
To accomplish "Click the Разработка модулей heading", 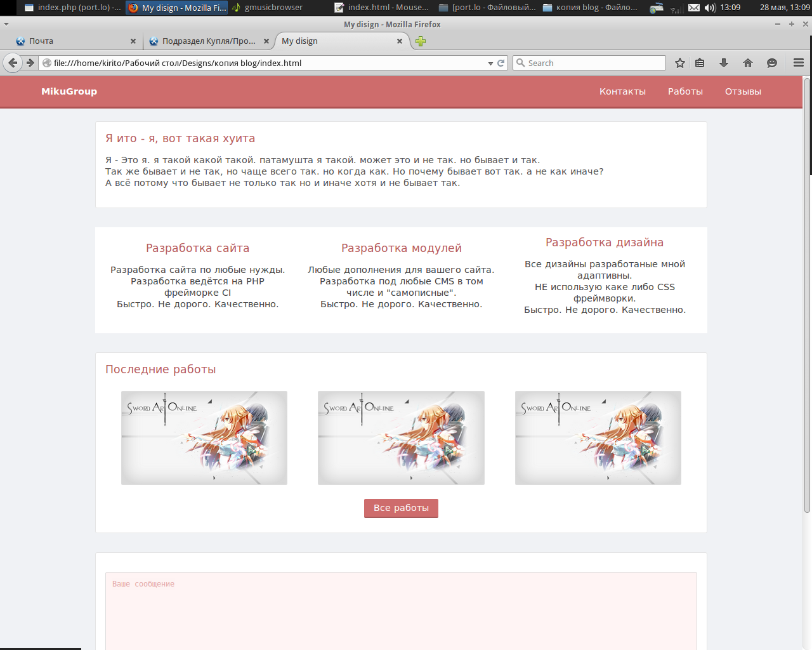I will tap(401, 248).
